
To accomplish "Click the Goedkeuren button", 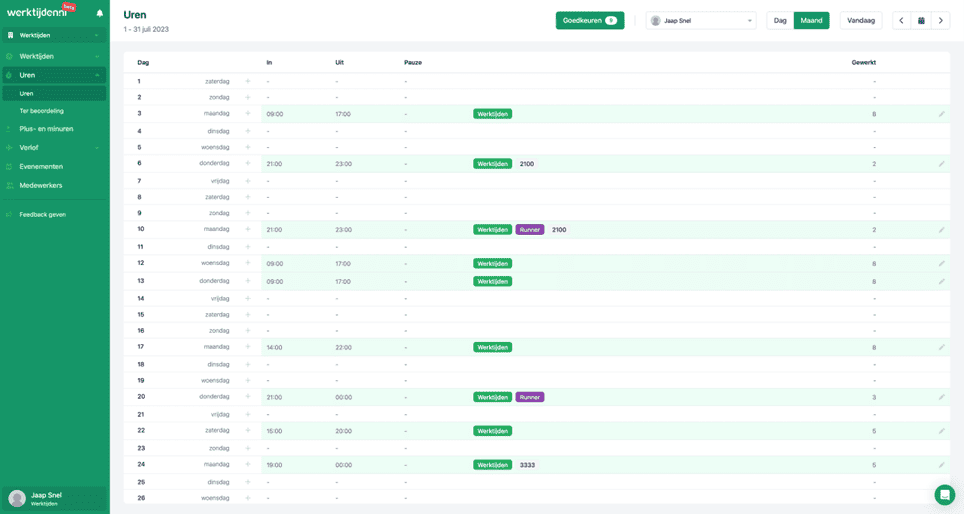I will pos(590,20).
